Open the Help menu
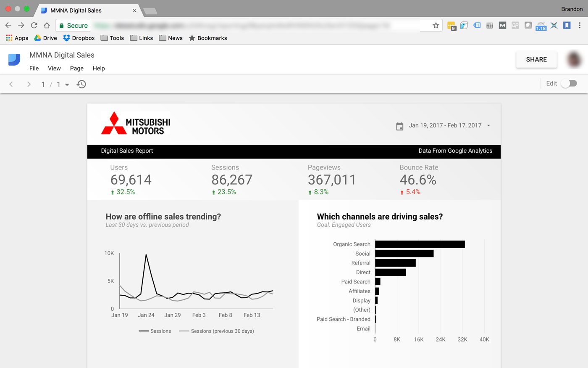The width and height of the screenshot is (588, 368). point(99,68)
